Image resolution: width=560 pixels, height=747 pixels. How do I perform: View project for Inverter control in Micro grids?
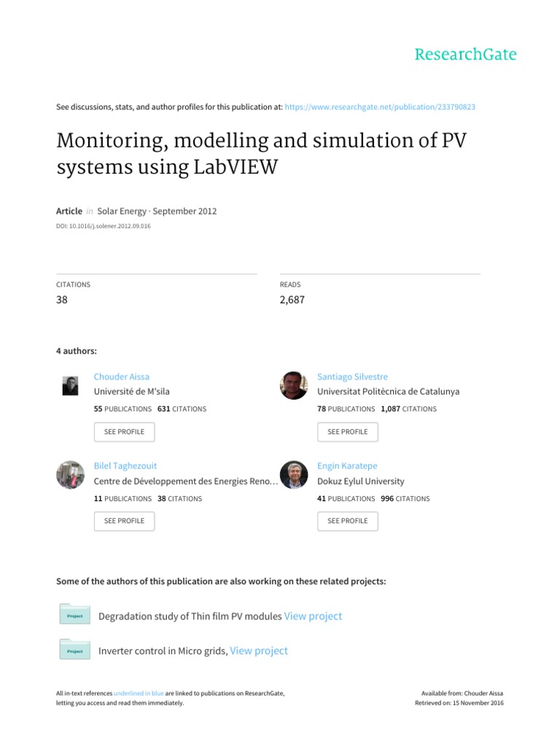click(259, 651)
